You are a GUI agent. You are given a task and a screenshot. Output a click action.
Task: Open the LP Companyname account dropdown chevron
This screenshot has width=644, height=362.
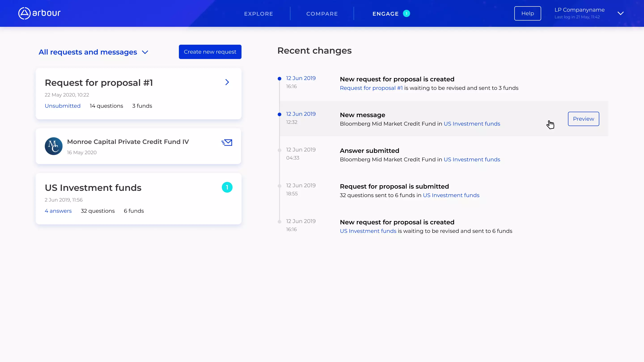[x=620, y=13]
